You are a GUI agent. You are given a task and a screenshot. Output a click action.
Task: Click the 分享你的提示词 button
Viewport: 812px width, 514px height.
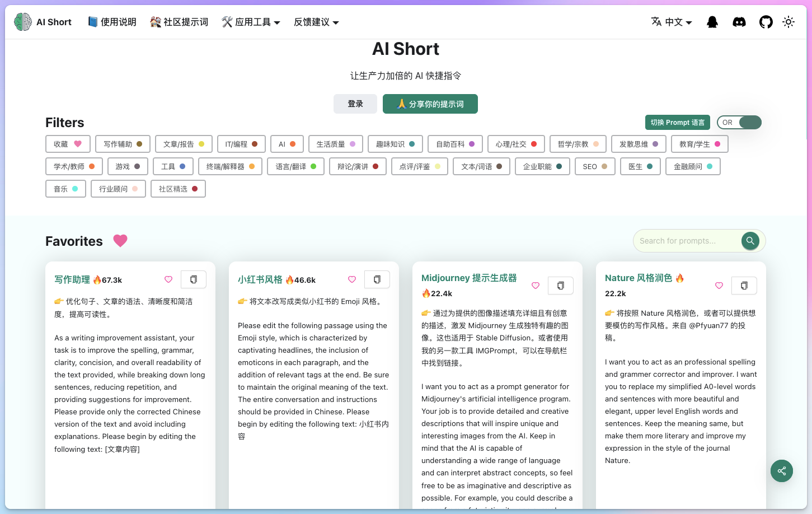click(430, 104)
